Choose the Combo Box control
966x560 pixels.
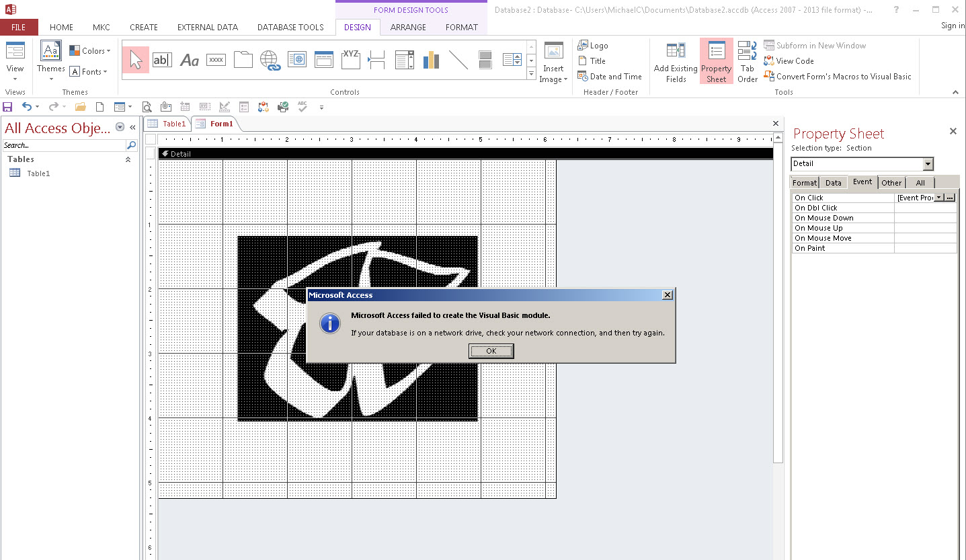pos(404,60)
